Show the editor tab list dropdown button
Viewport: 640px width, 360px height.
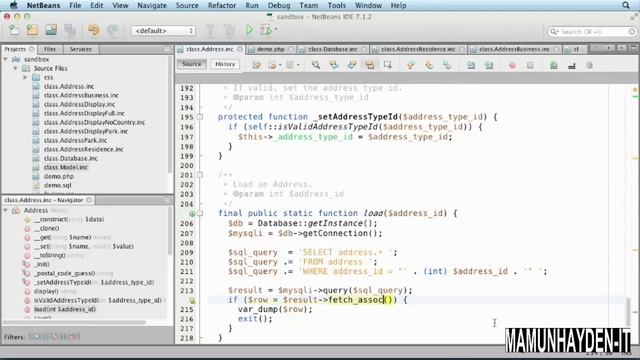(622, 48)
